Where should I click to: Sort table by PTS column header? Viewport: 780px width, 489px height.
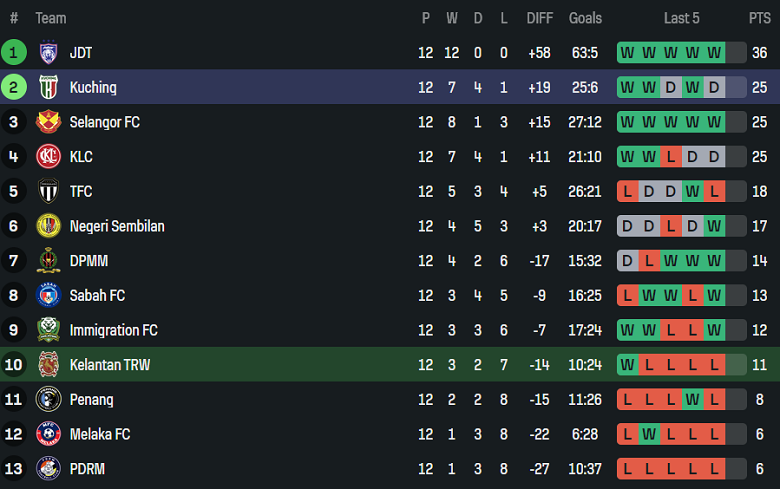click(759, 18)
